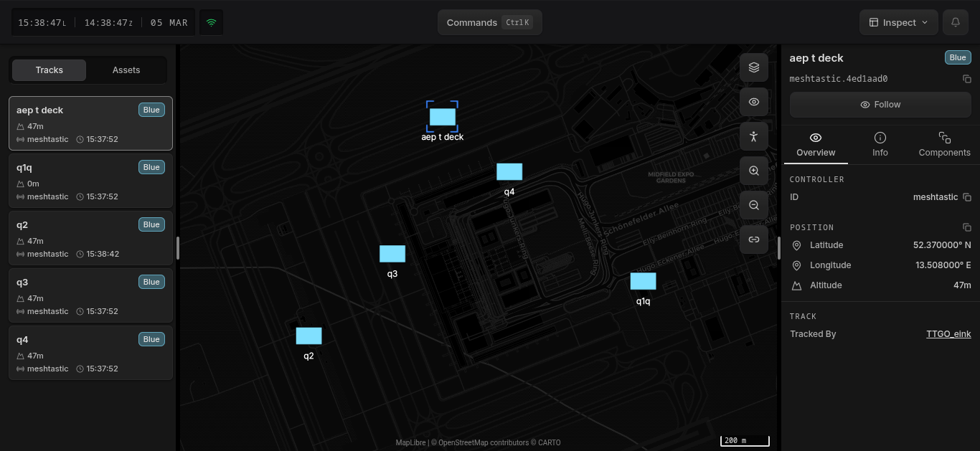Switch to the Info tab

coord(880,144)
